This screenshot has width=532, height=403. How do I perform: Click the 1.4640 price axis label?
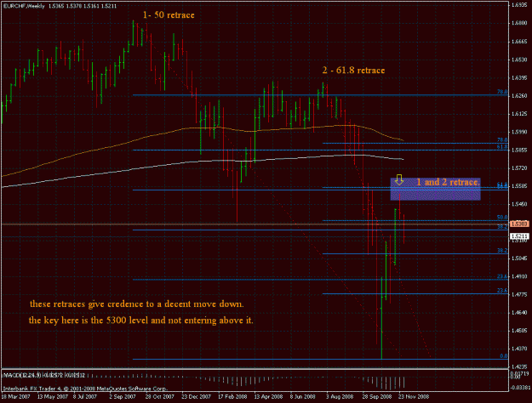point(519,313)
